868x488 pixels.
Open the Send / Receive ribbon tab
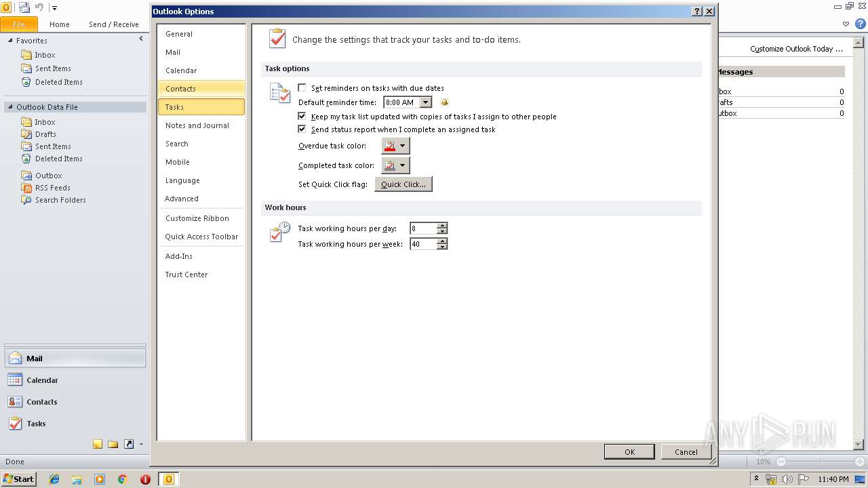pos(114,24)
